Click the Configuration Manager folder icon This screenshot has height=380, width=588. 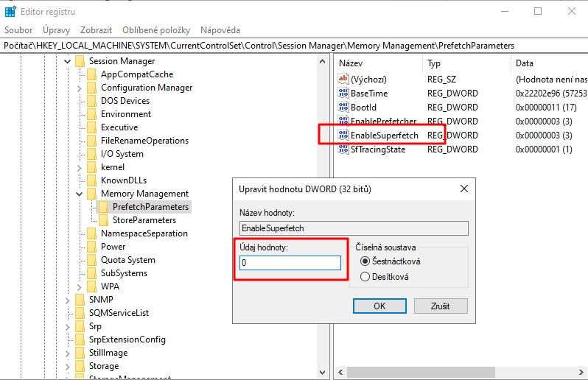(92, 88)
